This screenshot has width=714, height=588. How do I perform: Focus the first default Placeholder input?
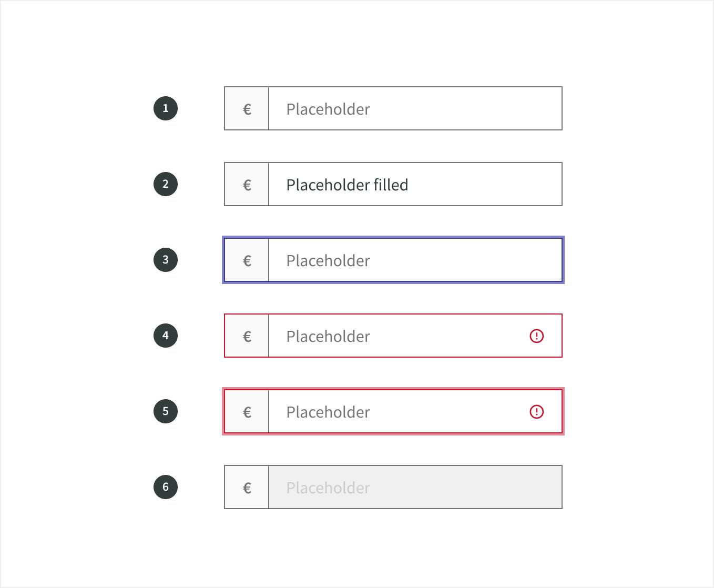pos(415,108)
